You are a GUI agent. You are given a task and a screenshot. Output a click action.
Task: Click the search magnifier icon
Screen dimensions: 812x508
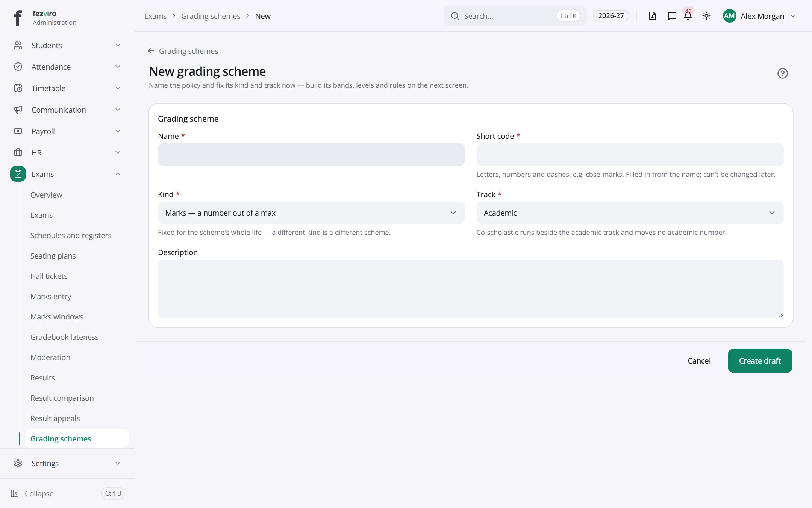click(455, 16)
